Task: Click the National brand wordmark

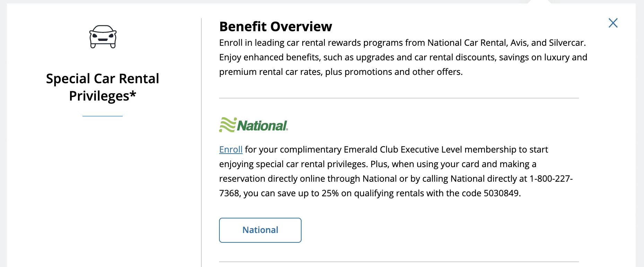Action: pyautogui.click(x=262, y=126)
